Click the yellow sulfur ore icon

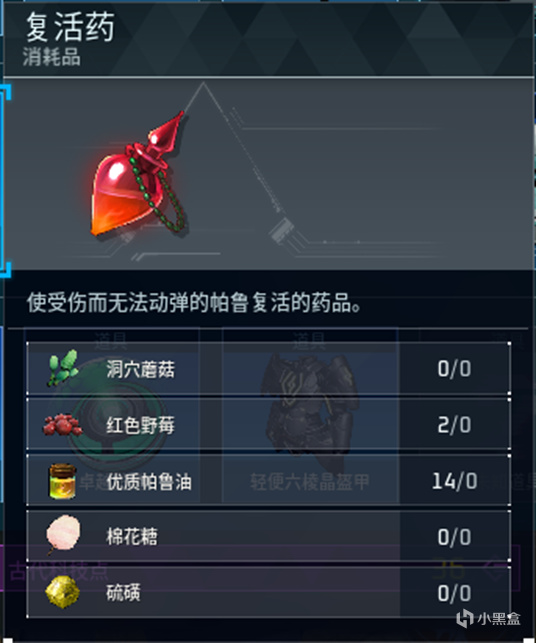pyautogui.click(x=62, y=592)
